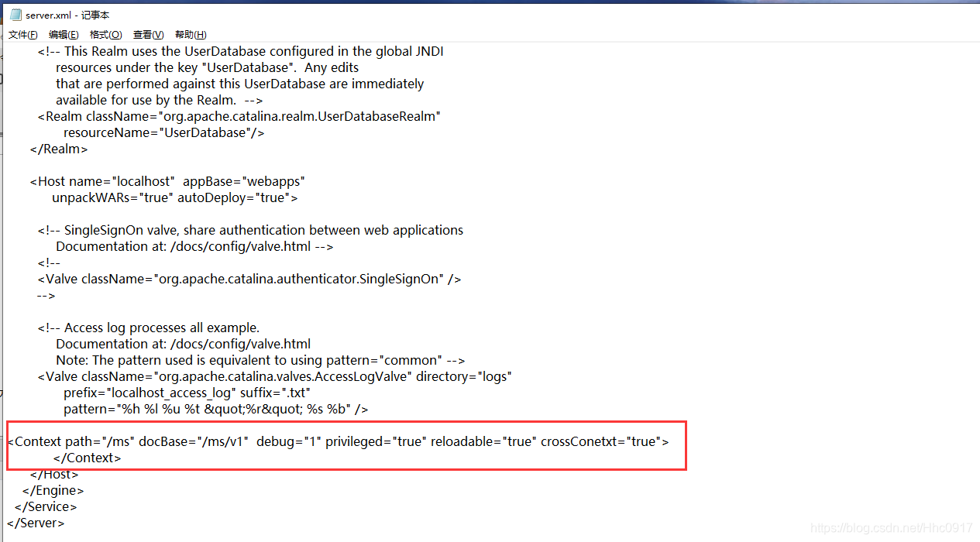The height and width of the screenshot is (542, 980).
Task: Click the SingleSignOn valve comment line
Action: pos(250,230)
